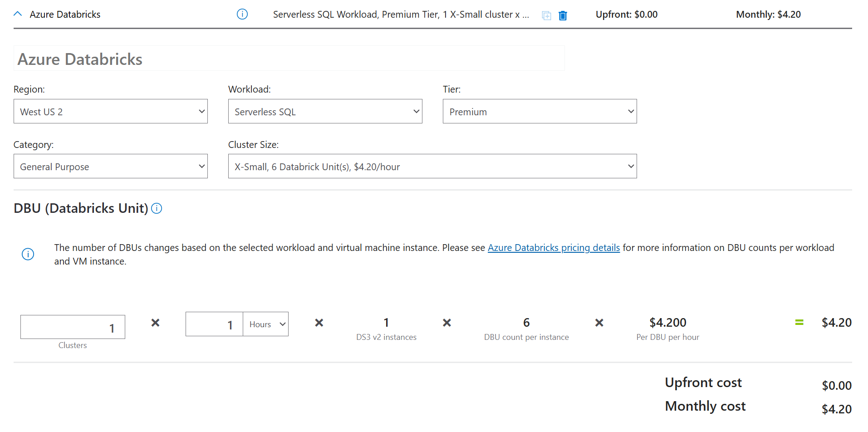Show info about DBU (Databricks Unit)
The width and height of the screenshot is (868, 432).
coord(157,208)
